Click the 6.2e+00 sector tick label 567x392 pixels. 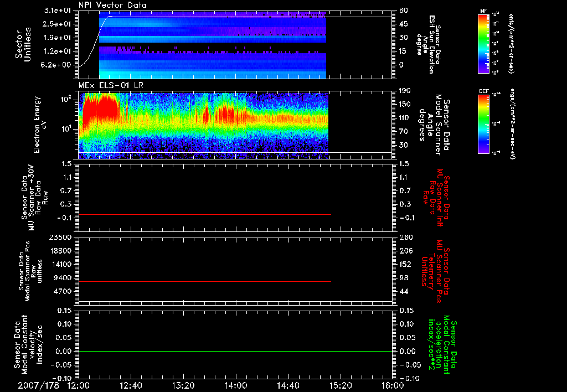tap(57, 65)
